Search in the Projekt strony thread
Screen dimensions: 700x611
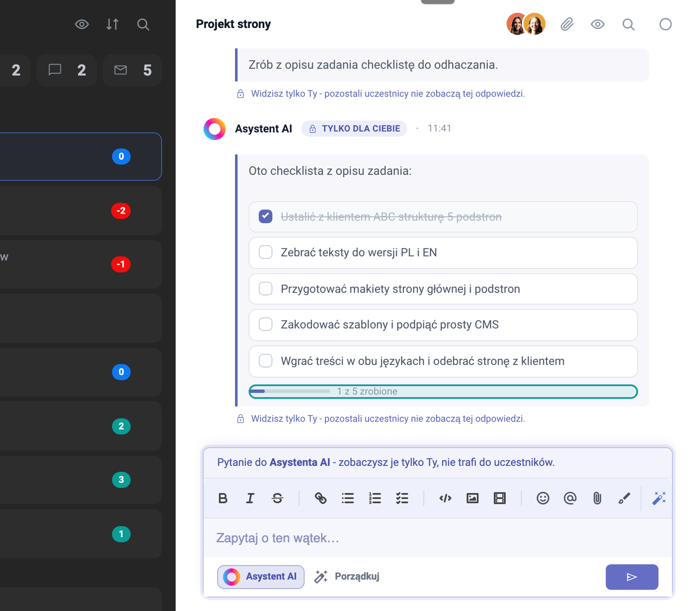click(x=628, y=24)
